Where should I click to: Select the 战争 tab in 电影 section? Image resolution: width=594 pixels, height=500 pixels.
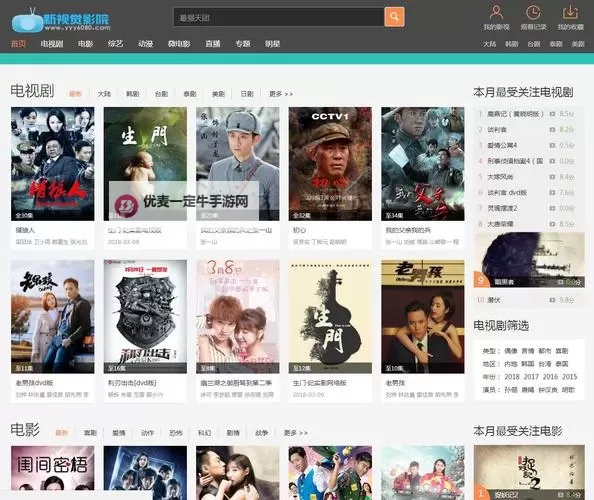tap(261, 433)
